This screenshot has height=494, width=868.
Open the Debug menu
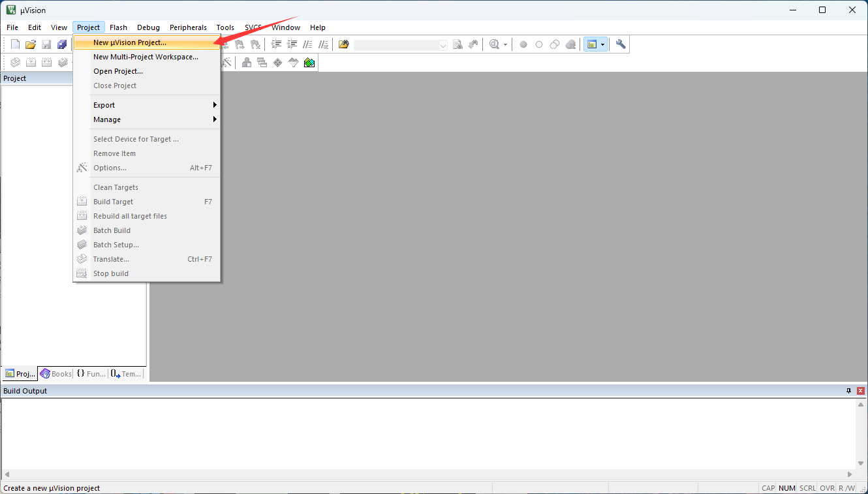tap(149, 27)
